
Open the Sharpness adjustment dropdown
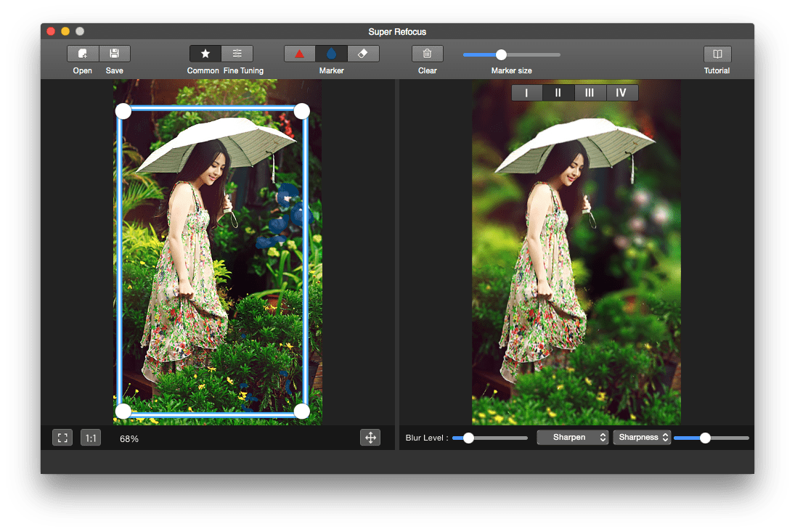(x=642, y=437)
